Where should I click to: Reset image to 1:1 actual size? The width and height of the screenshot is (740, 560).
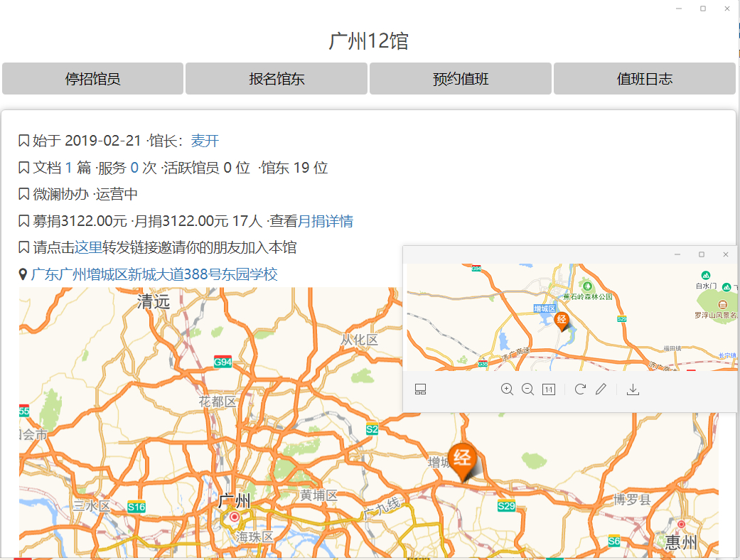tap(548, 389)
